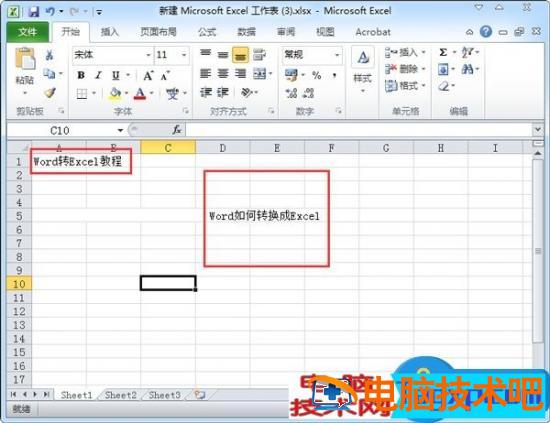Click the Copy icon

click(49, 74)
